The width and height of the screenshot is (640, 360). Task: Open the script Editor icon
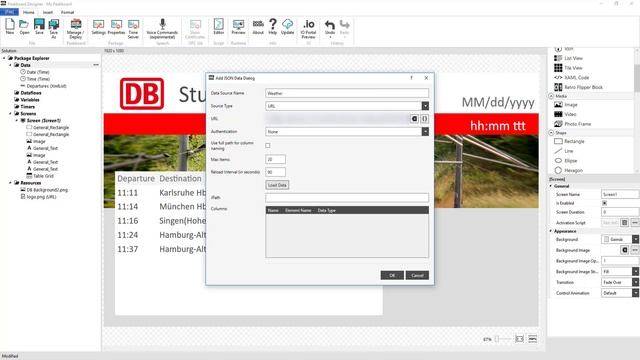219,24
